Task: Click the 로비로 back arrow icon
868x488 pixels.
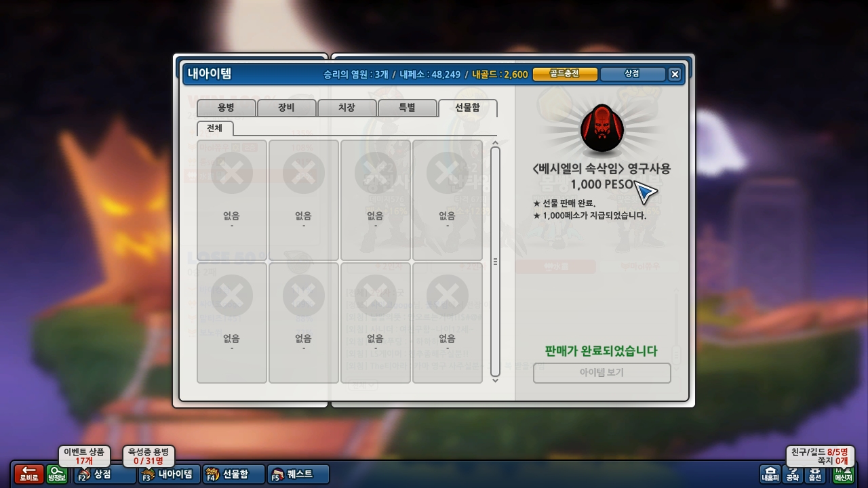Action: coord(29,474)
